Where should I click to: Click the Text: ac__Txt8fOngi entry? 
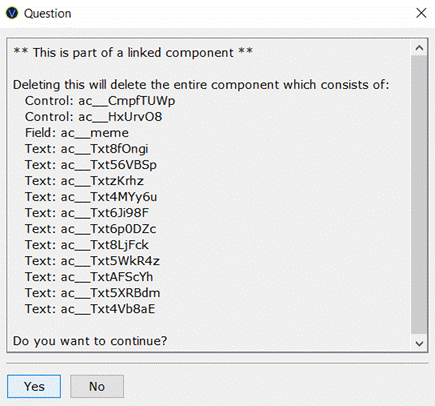87,149
